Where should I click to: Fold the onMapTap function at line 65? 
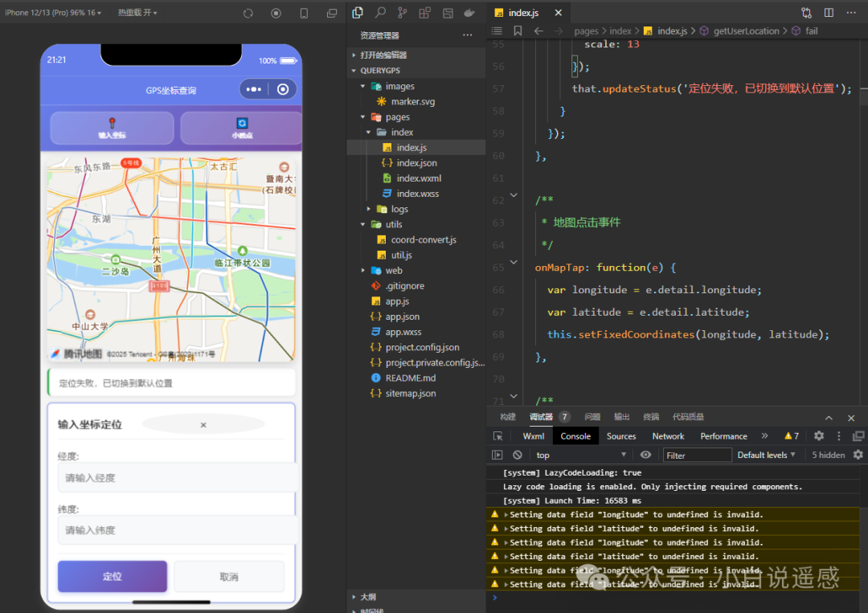click(x=514, y=262)
